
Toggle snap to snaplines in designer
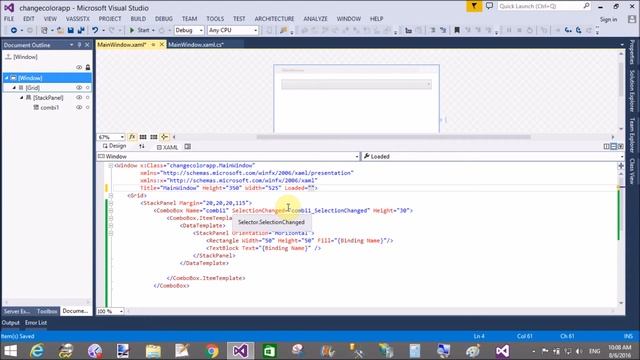click(x=164, y=137)
